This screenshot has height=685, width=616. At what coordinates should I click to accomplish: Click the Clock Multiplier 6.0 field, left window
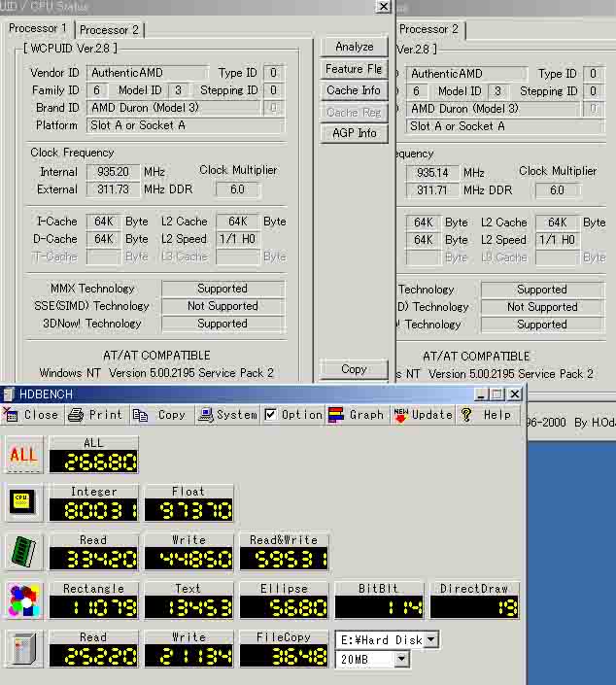[238, 189]
